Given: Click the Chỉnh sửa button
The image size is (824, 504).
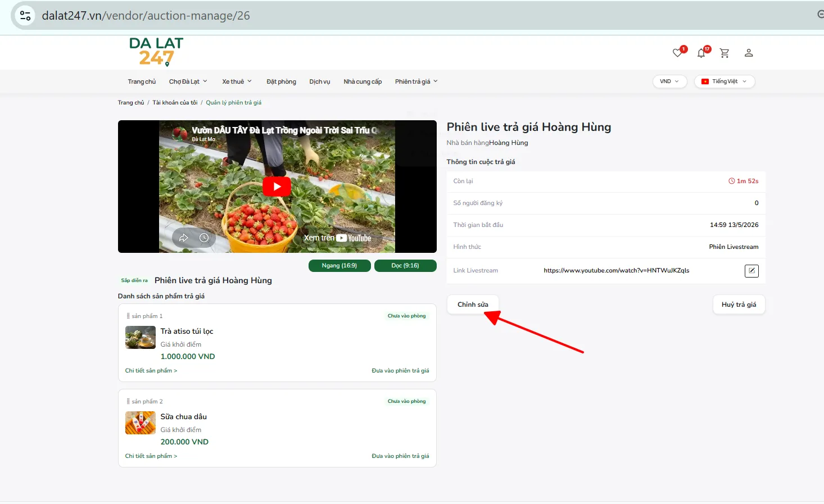Looking at the screenshot, I should 473,305.
